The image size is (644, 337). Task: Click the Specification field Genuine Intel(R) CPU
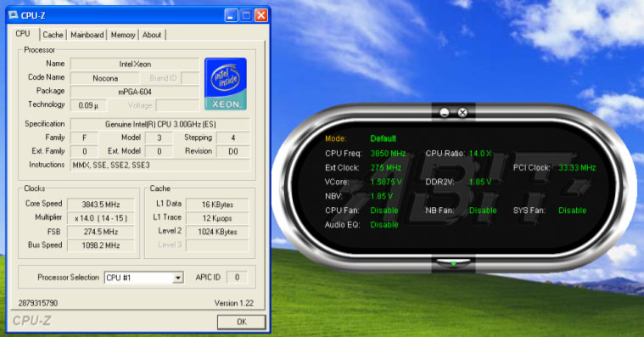pos(160,124)
